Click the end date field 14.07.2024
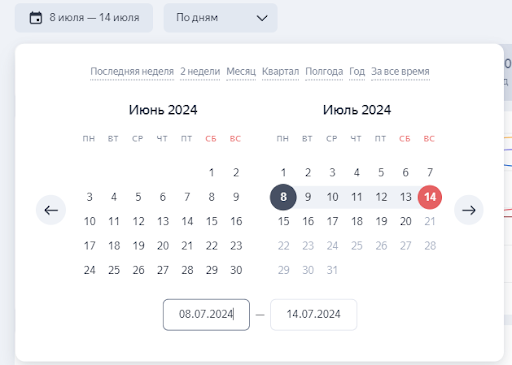The image size is (512, 365). (314, 315)
